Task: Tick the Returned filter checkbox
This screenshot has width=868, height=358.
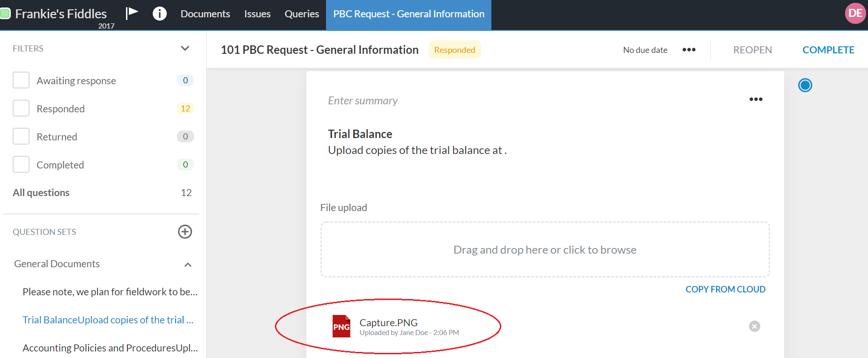Action: click(21, 136)
